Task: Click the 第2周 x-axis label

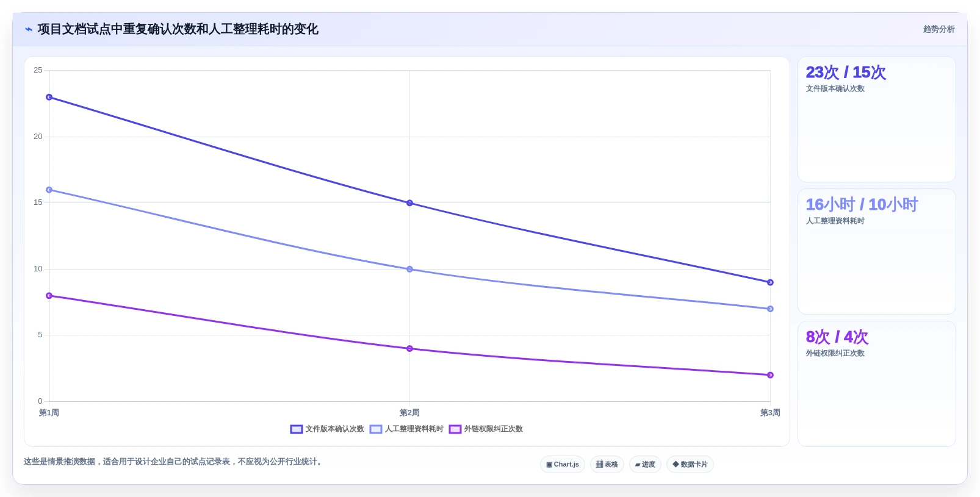Action: coord(409,413)
